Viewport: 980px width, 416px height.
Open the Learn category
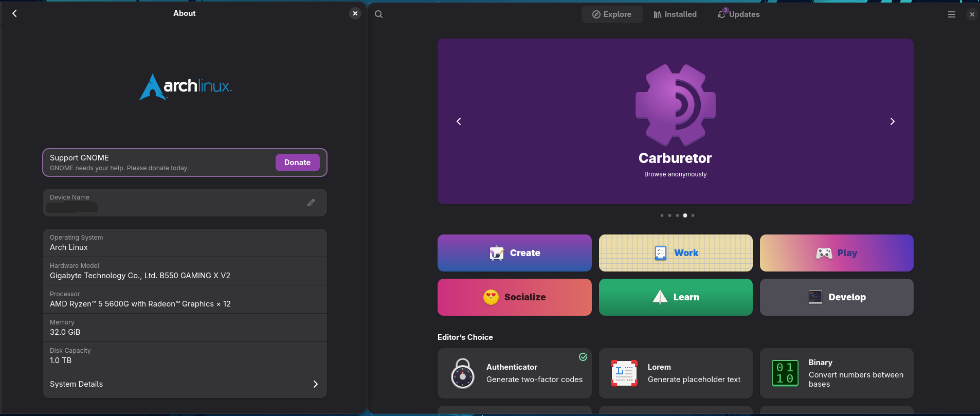point(676,297)
